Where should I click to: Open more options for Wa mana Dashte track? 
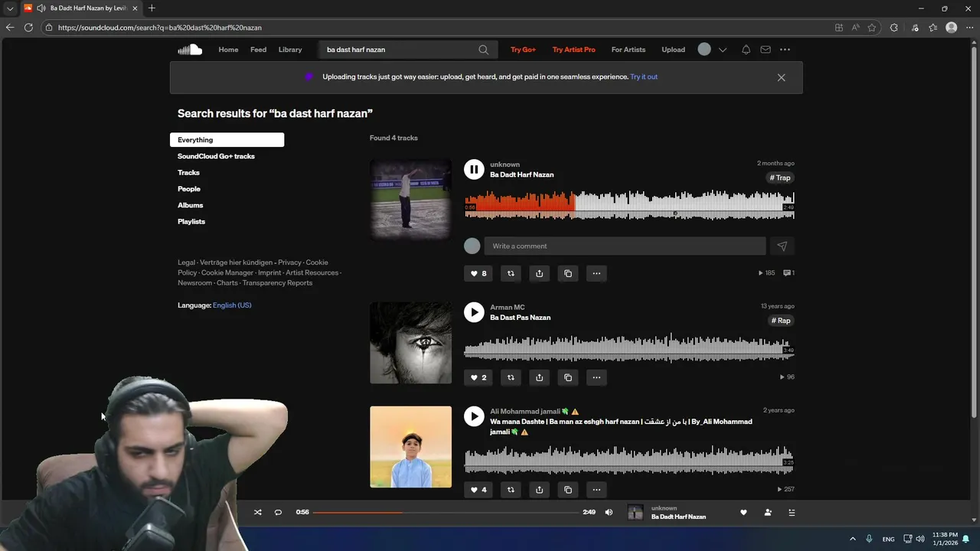point(596,490)
